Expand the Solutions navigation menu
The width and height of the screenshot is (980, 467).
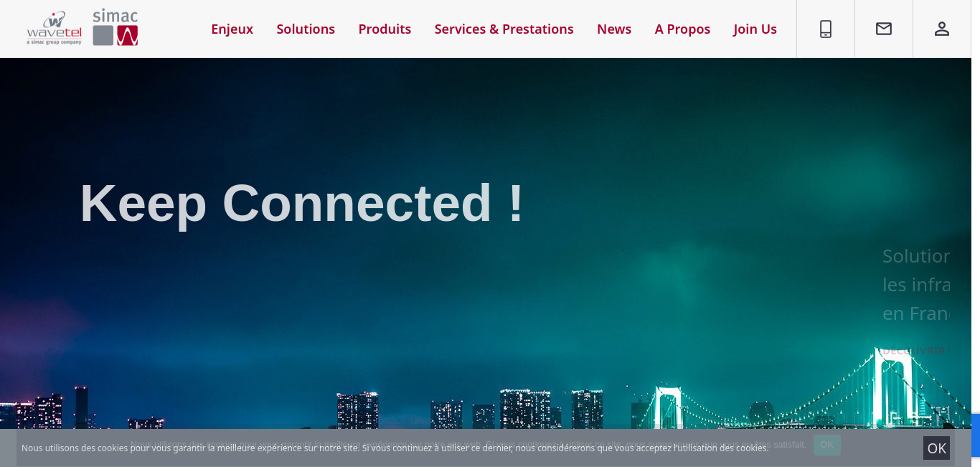point(306,29)
